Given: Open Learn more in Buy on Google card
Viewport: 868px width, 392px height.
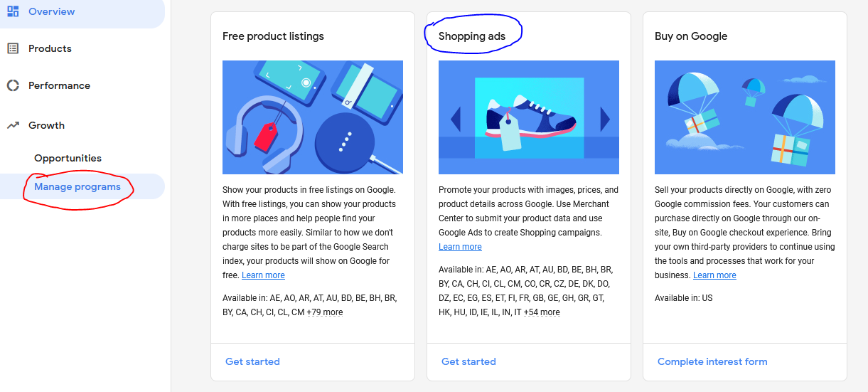Looking at the screenshot, I should click(714, 275).
